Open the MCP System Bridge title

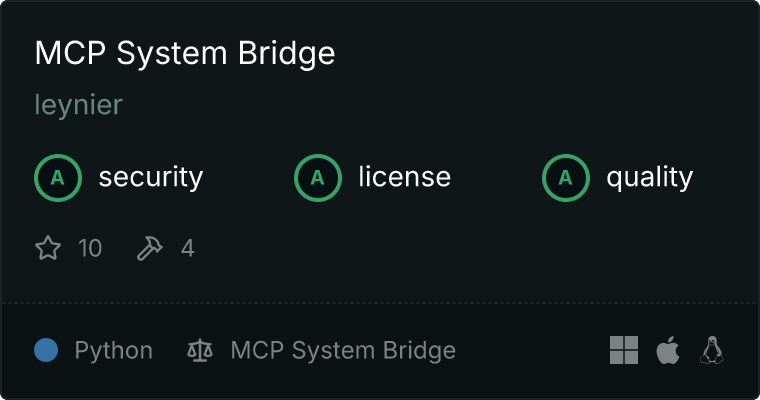tap(185, 53)
